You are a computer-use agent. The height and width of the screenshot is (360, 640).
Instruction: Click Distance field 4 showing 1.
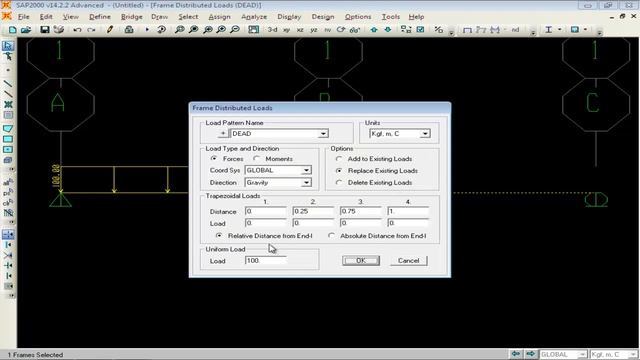pos(408,211)
